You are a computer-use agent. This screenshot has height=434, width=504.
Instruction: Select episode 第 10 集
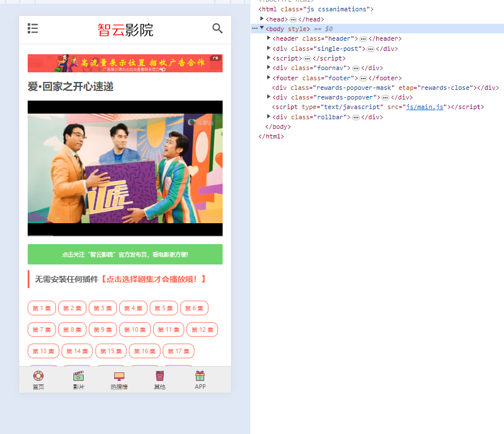pyautogui.click(x=135, y=329)
